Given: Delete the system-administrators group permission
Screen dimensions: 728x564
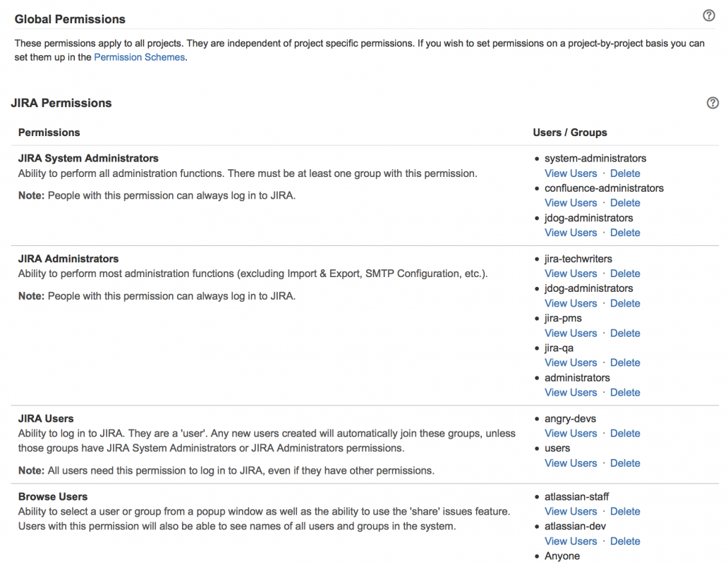Looking at the screenshot, I should 625,173.
